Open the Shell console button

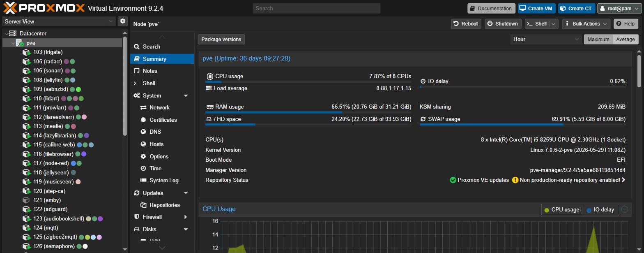pyautogui.click(x=537, y=24)
